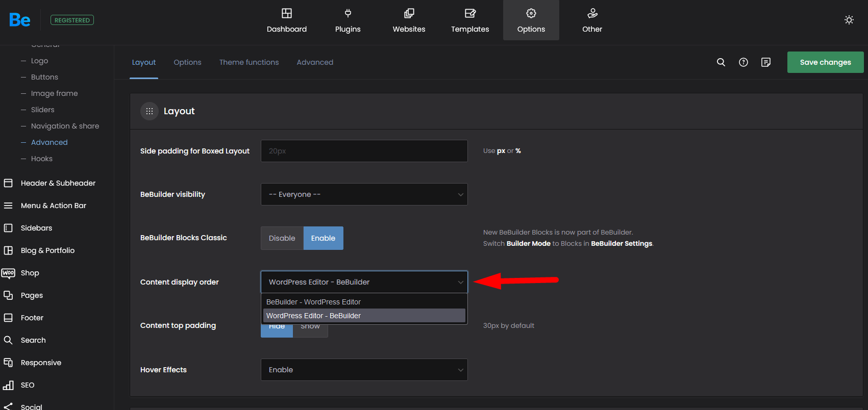This screenshot has height=410, width=868.
Task: Open BeBuilder visibility dropdown
Action: [x=364, y=194]
